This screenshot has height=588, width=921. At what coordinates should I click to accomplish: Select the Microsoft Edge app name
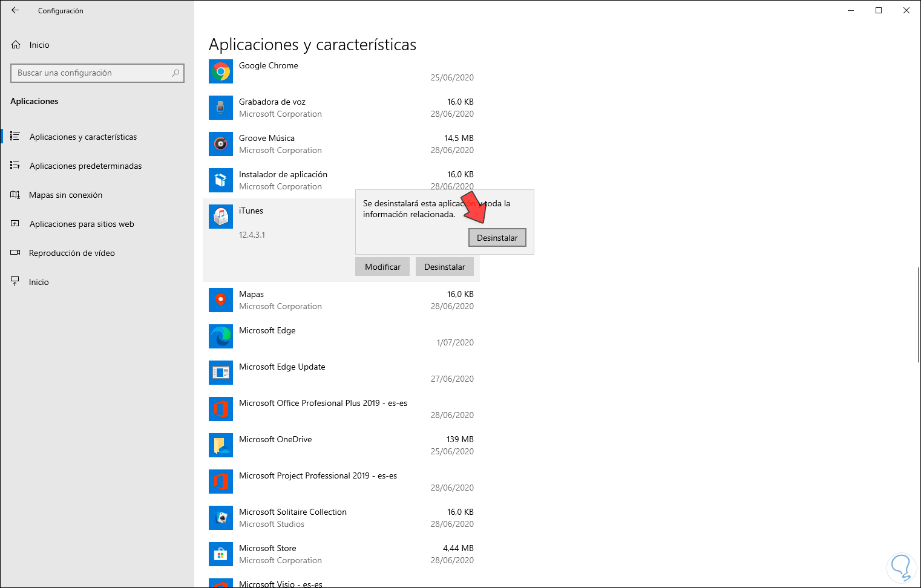click(x=267, y=331)
